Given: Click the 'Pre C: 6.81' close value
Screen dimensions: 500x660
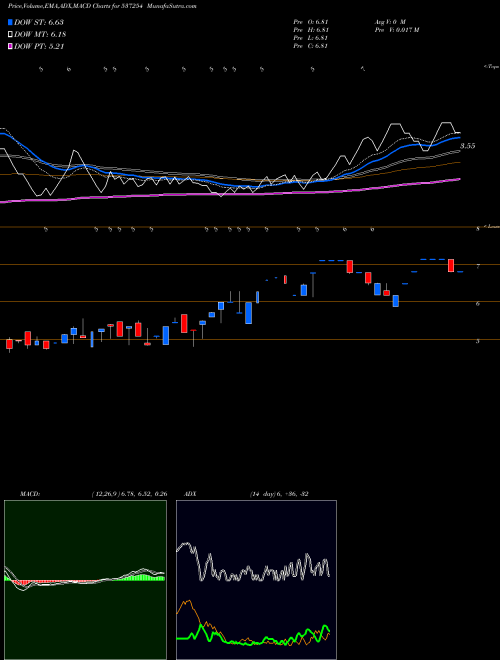Looking at the screenshot, I should pos(311,46).
